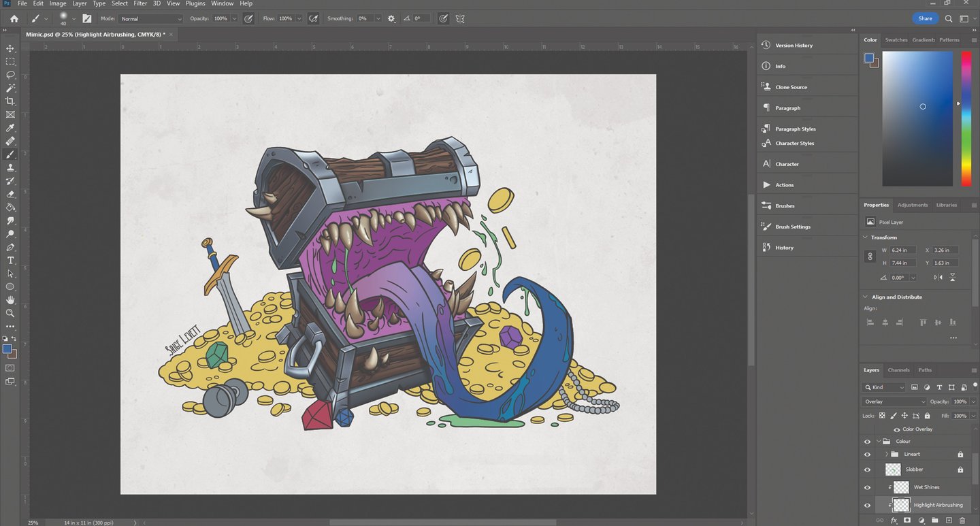Hide the Color Overlay effect
Image resolution: width=980 pixels, height=526 pixels.
point(896,429)
